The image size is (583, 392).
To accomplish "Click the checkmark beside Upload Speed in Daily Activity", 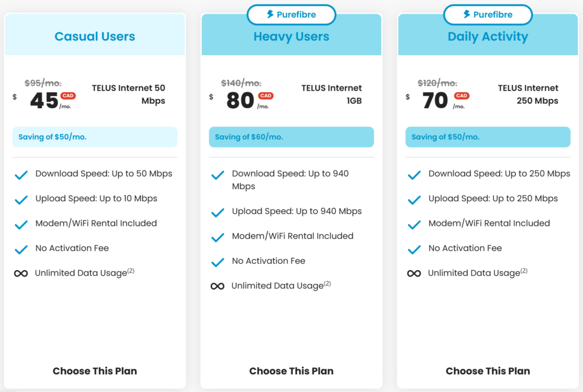I will (414, 199).
